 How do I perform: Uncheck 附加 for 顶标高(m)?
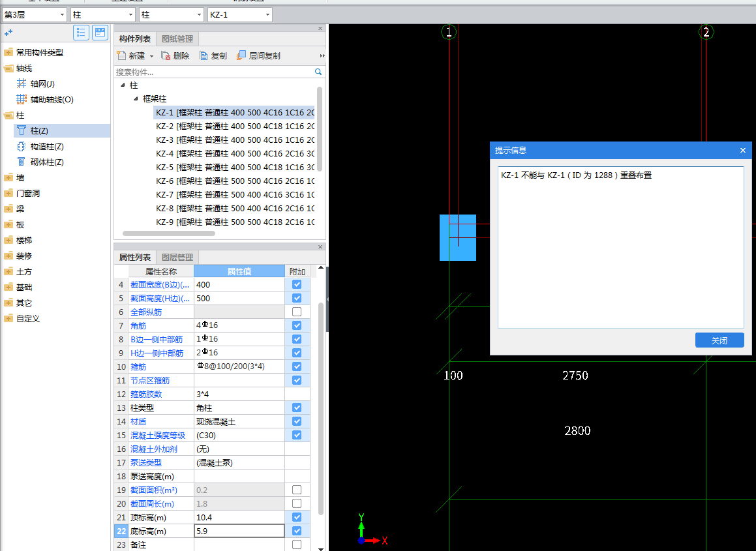pos(297,517)
